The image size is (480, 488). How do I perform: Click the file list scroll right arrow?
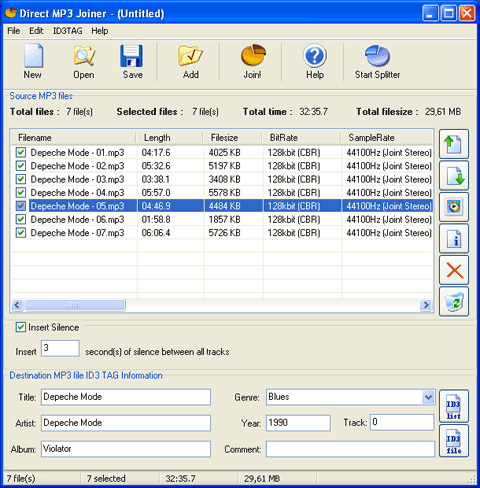tap(426, 305)
